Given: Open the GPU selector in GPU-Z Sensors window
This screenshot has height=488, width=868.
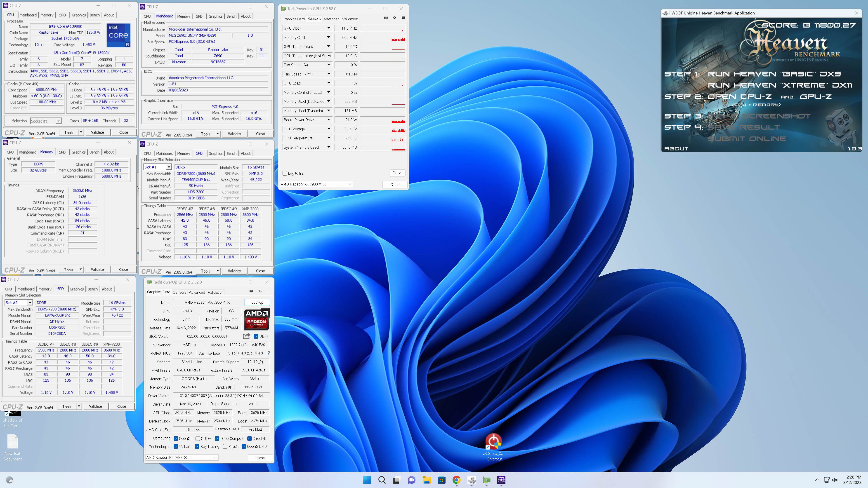Looking at the screenshot, I should tap(316, 184).
